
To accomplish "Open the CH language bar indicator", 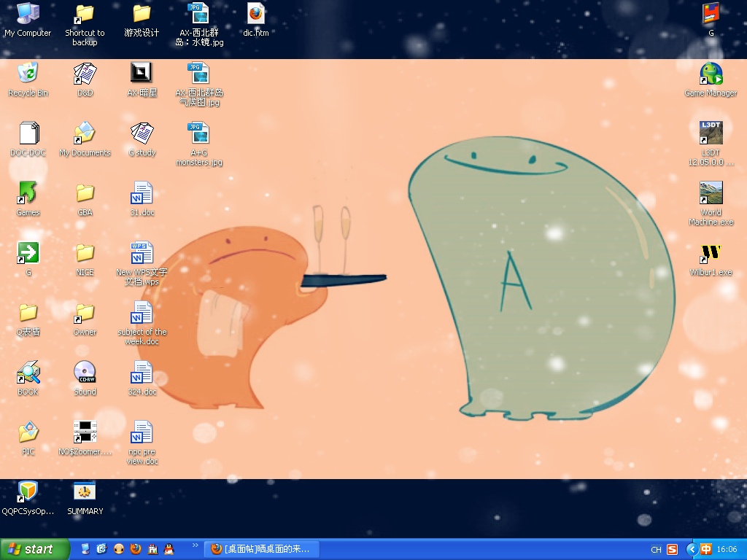I will 656,550.
